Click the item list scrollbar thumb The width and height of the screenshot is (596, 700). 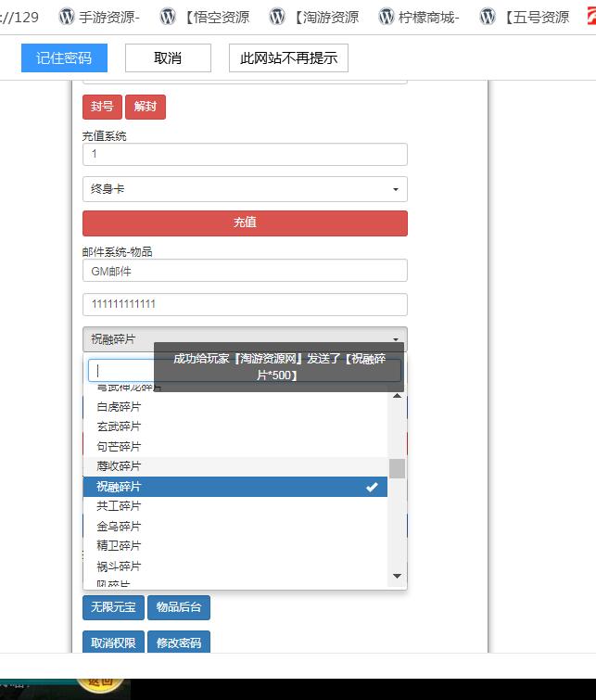tap(397, 468)
